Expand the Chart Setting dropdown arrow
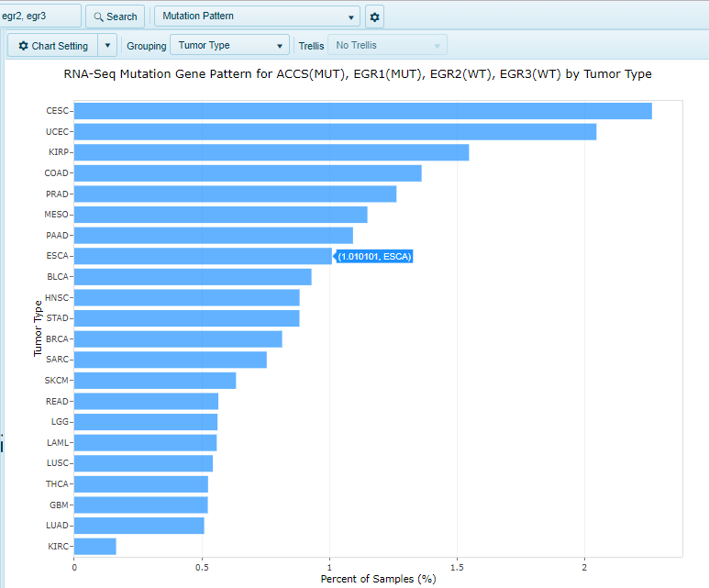709x588 pixels. click(x=107, y=46)
